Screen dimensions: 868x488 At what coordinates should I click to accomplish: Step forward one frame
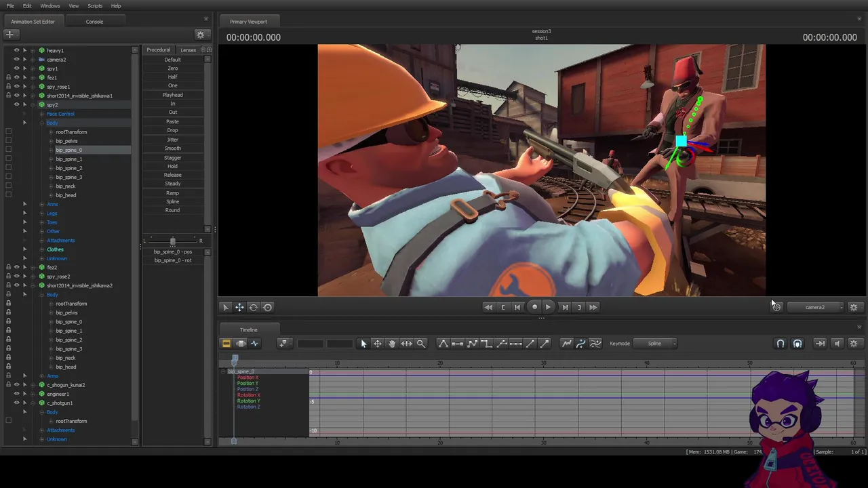point(565,307)
